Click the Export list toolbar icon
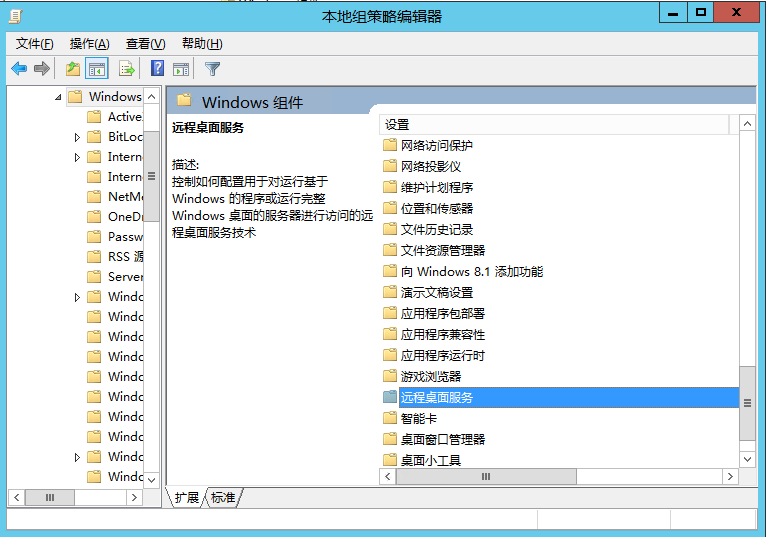 127,69
